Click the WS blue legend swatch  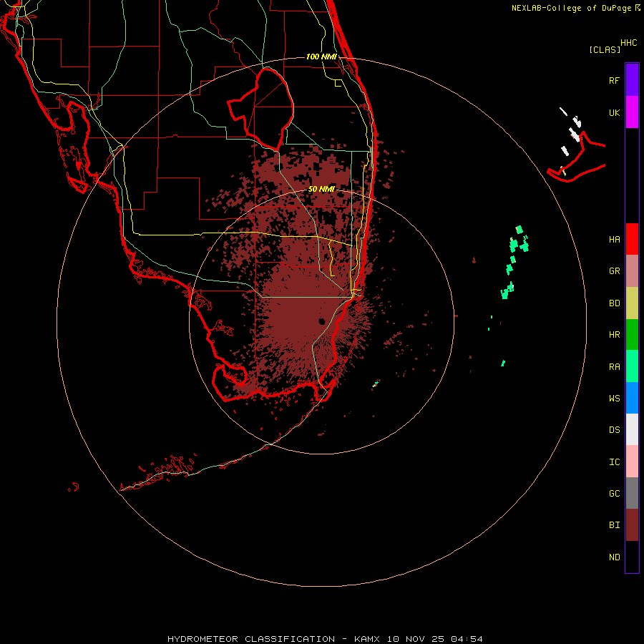(632, 398)
